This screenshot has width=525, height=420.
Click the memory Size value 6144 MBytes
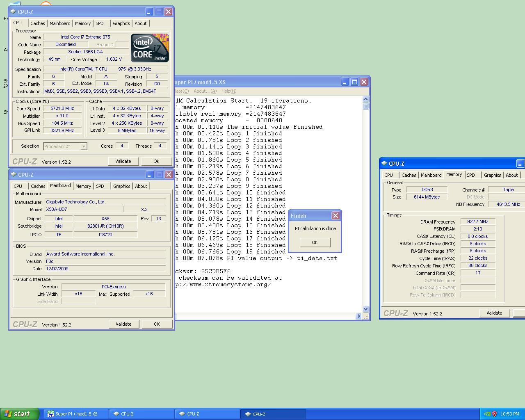(x=427, y=197)
